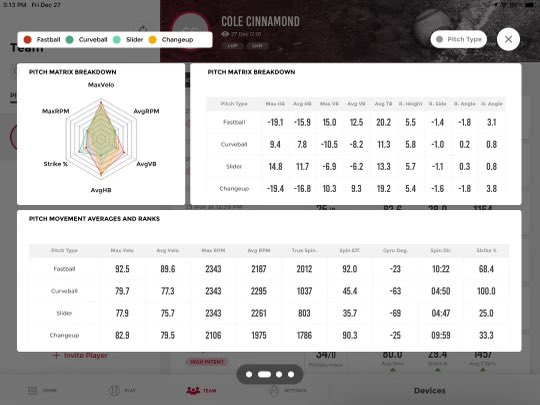The width and height of the screenshot is (540, 405).
Task: Click the MaxRPM radar chart label
Action: click(x=56, y=111)
